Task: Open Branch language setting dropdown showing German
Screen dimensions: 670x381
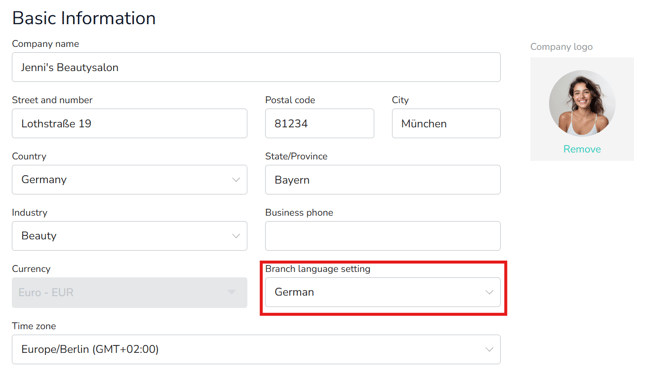Action: pos(383,292)
